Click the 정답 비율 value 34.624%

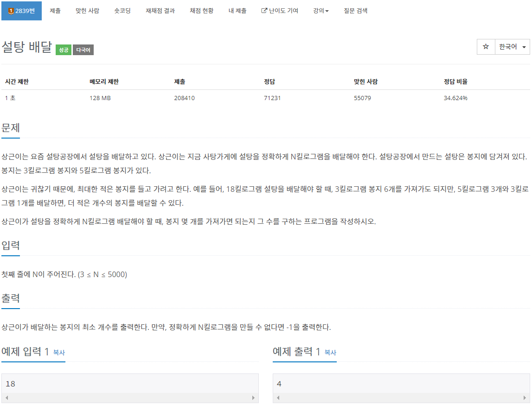[x=455, y=98]
